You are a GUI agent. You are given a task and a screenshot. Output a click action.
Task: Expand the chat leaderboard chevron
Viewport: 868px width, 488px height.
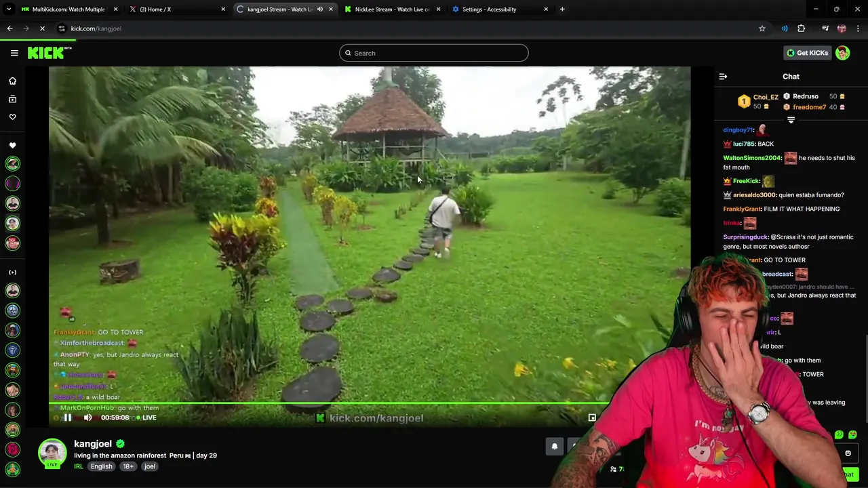[x=791, y=120]
